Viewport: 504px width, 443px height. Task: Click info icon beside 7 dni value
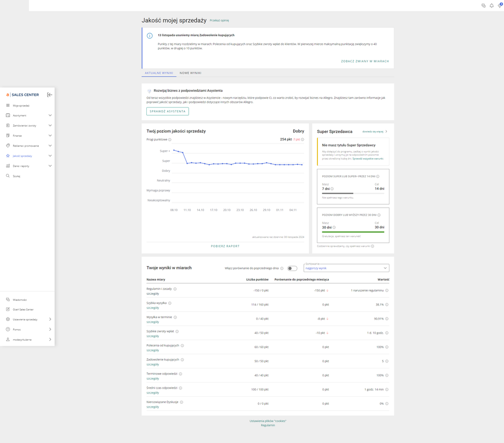point(332,189)
